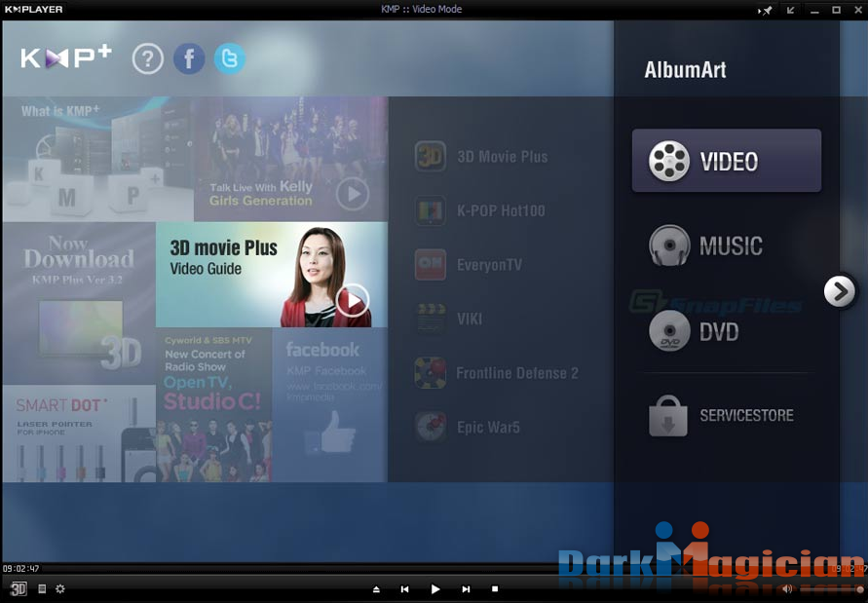Open the help question mark icon
The width and height of the screenshot is (868, 603).
[148, 58]
